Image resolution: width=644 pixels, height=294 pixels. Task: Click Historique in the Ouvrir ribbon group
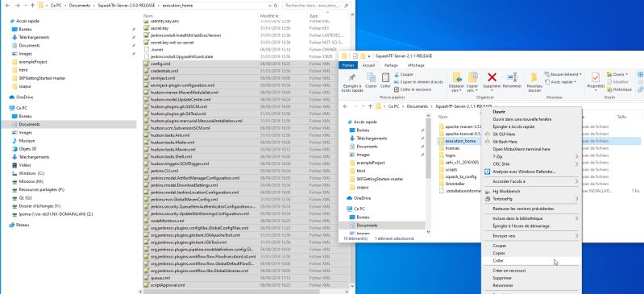[x=619, y=89]
